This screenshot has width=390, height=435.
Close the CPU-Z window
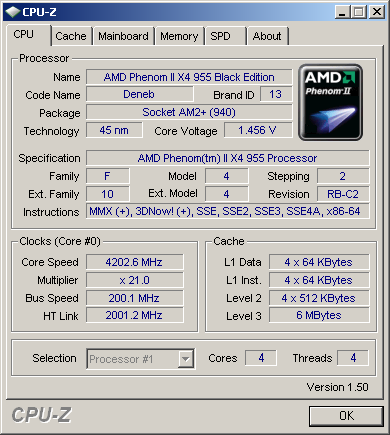click(x=377, y=12)
